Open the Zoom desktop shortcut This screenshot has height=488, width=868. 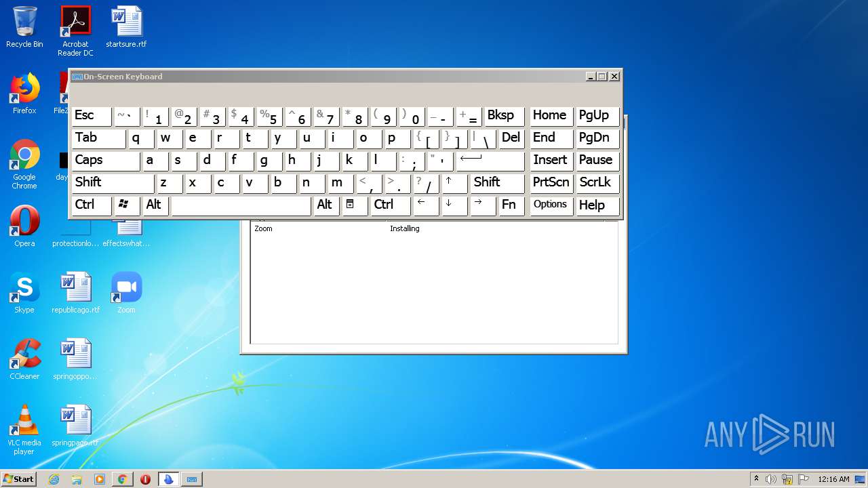click(126, 293)
